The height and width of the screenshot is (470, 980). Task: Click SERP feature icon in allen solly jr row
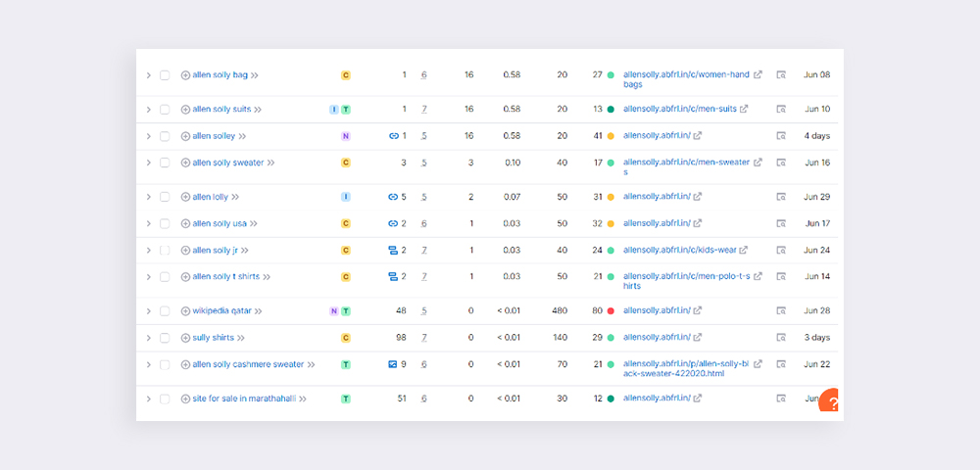pos(393,251)
